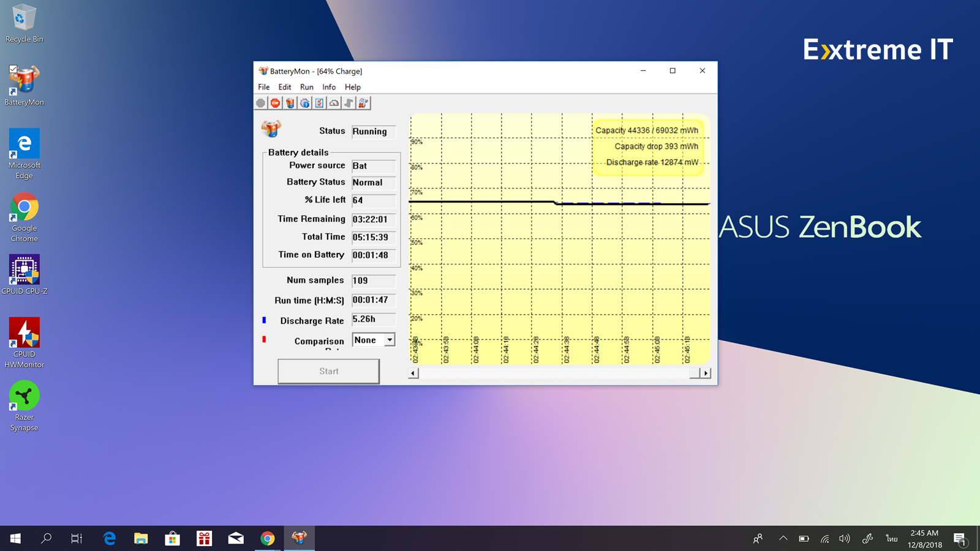Click Num samples value 109
The width and height of the screenshot is (980, 551).
coord(374,280)
